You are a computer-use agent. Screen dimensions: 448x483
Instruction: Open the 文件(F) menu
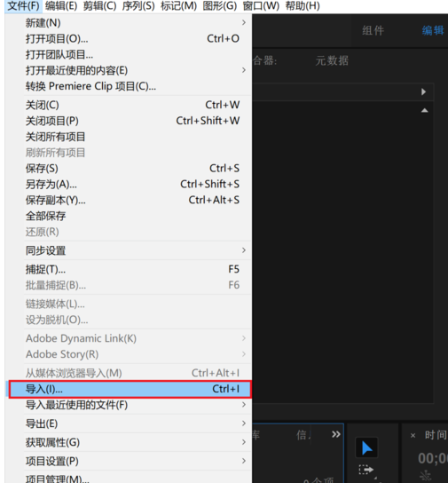[x=23, y=6]
